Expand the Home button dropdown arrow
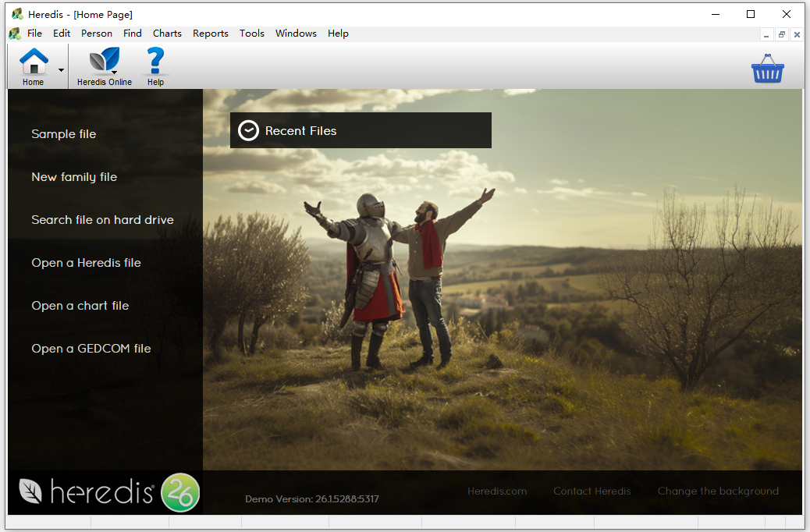810x532 pixels. [x=61, y=69]
